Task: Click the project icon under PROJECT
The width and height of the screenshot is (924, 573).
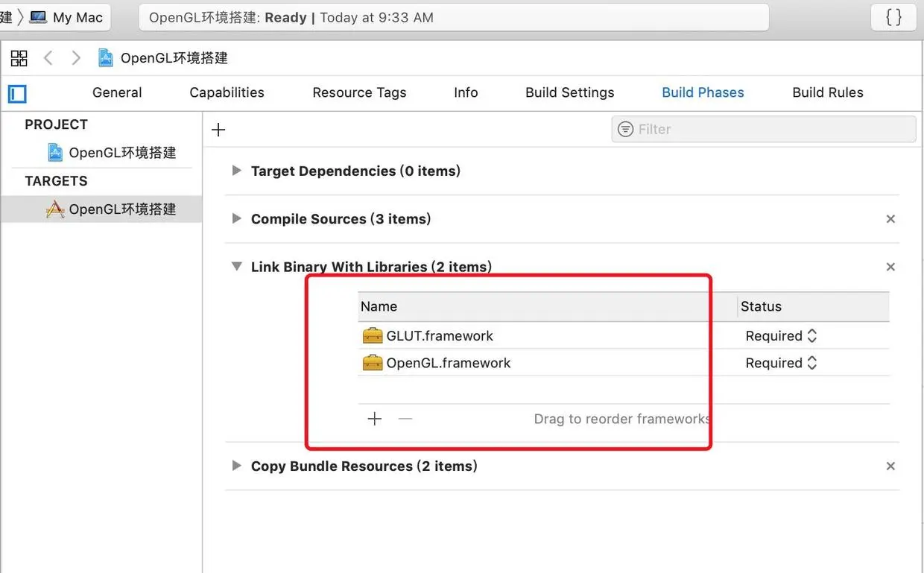Action: point(55,153)
